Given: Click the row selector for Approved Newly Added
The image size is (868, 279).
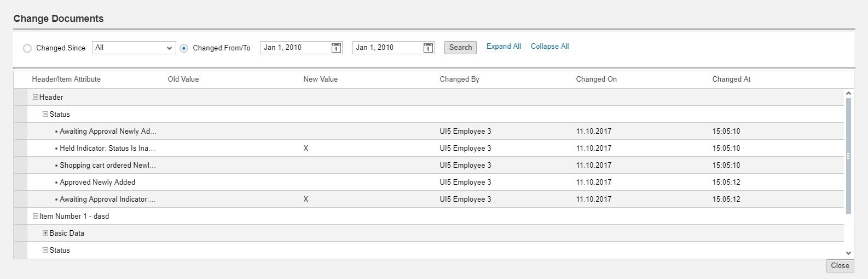Looking at the screenshot, I should tap(20, 182).
